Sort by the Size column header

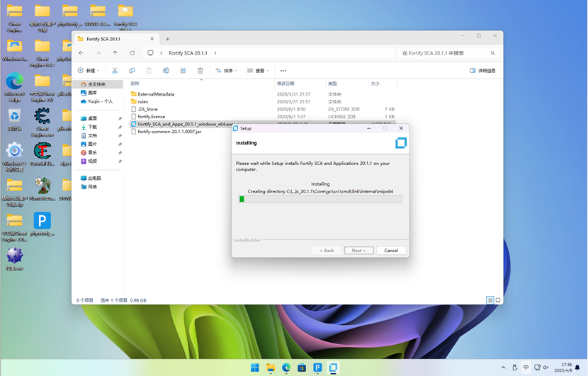tap(383, 84)
